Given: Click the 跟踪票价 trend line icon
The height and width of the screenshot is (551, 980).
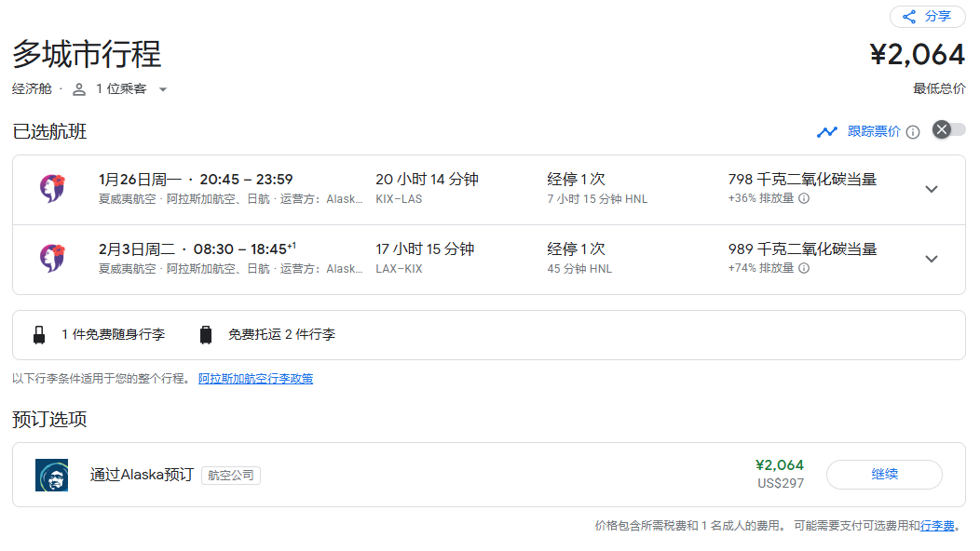Looking at the screenshot, I should (827, 132).
